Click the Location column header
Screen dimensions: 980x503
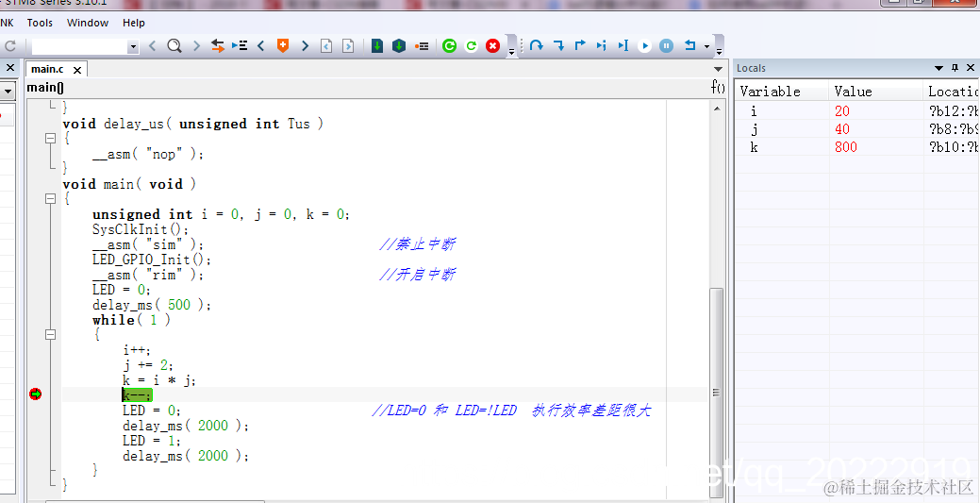[x=952, y=92]
